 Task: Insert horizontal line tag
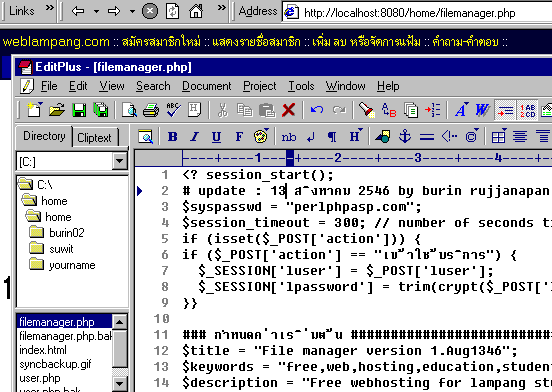427,137
